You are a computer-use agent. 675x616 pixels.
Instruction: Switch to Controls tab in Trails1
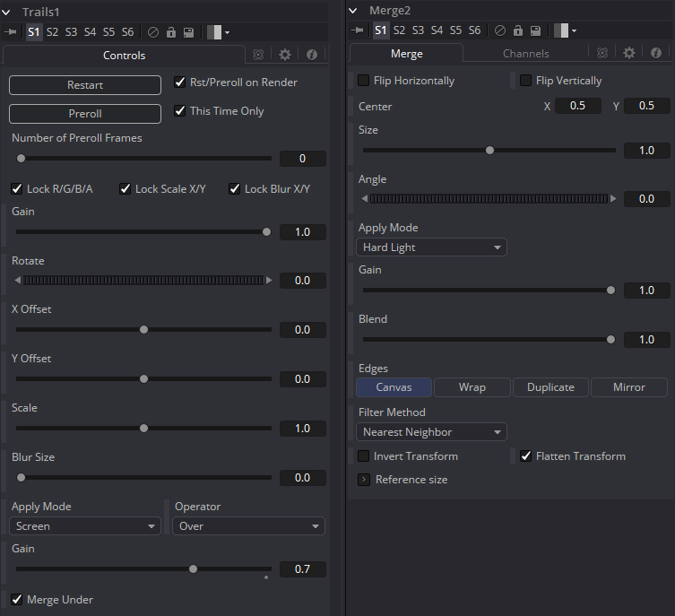click(124, 55)
